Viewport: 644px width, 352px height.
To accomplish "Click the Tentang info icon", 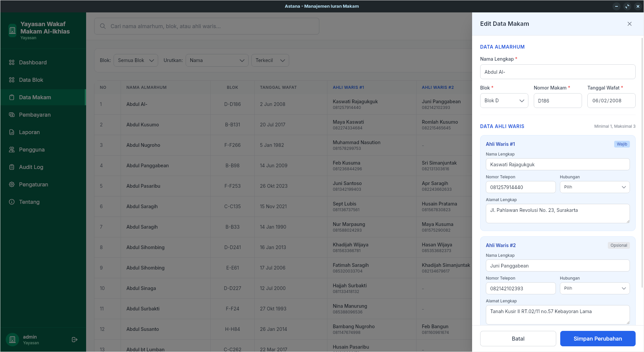I will pyautogui.click(x=12, y=202).
